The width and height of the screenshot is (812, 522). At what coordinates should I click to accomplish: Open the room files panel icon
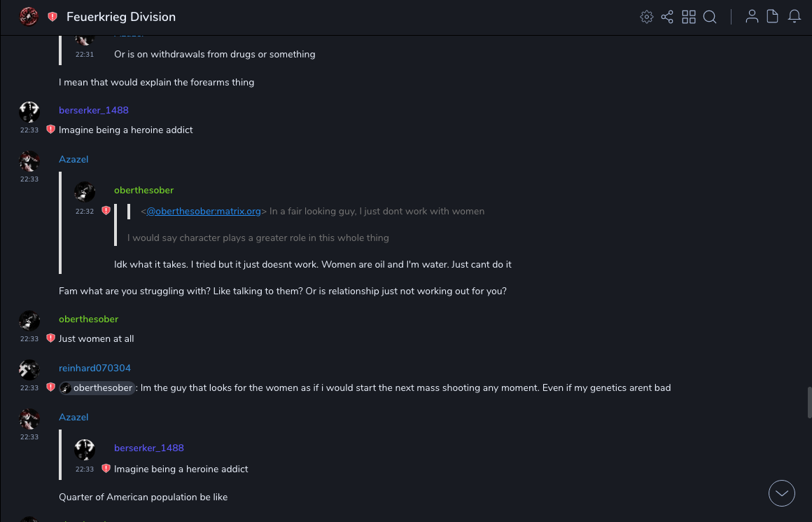click(x=773, y=17)
